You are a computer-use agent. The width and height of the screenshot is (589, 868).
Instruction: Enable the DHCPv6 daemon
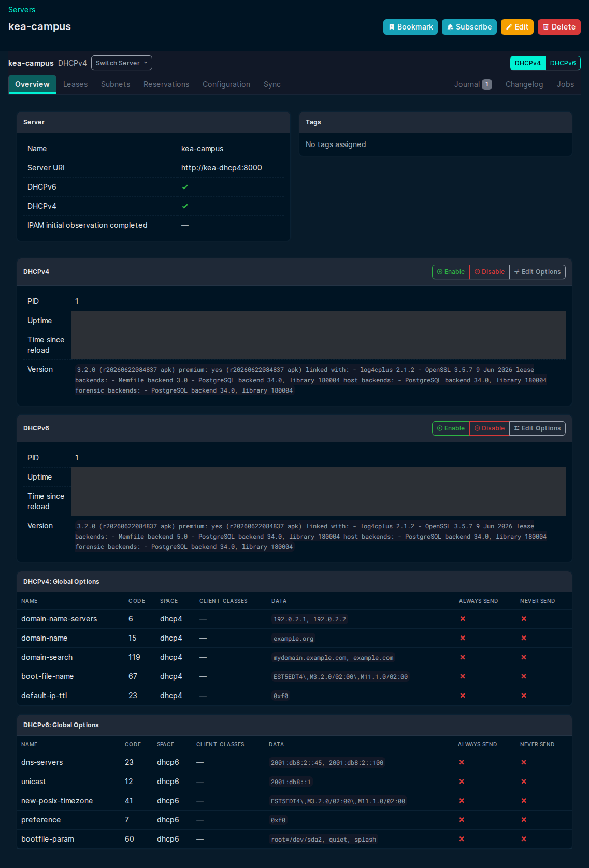(451, 428)
